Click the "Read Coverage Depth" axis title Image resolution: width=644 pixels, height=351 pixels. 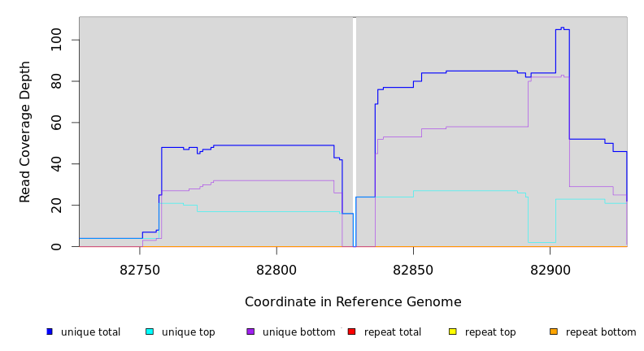(x=26, y=132)
